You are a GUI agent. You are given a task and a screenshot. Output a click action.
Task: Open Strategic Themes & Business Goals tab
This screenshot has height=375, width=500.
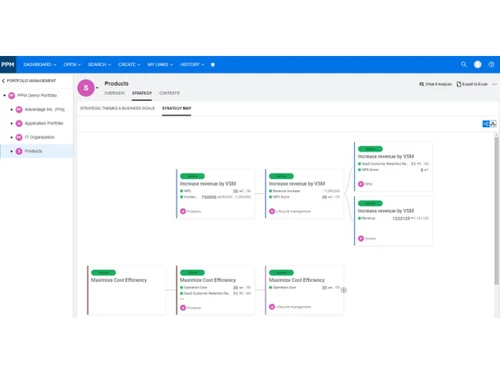click(x=117, y=108)
